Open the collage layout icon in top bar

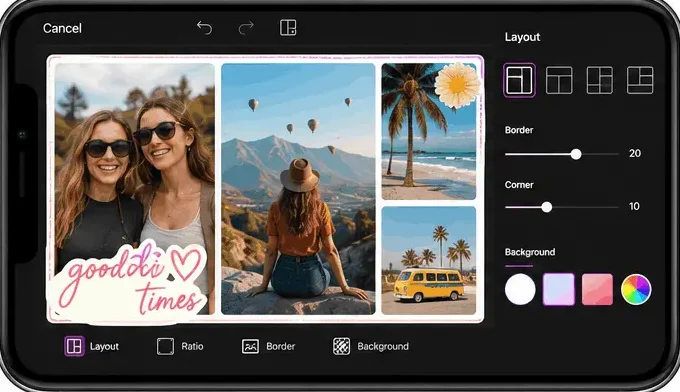point(288,28)
